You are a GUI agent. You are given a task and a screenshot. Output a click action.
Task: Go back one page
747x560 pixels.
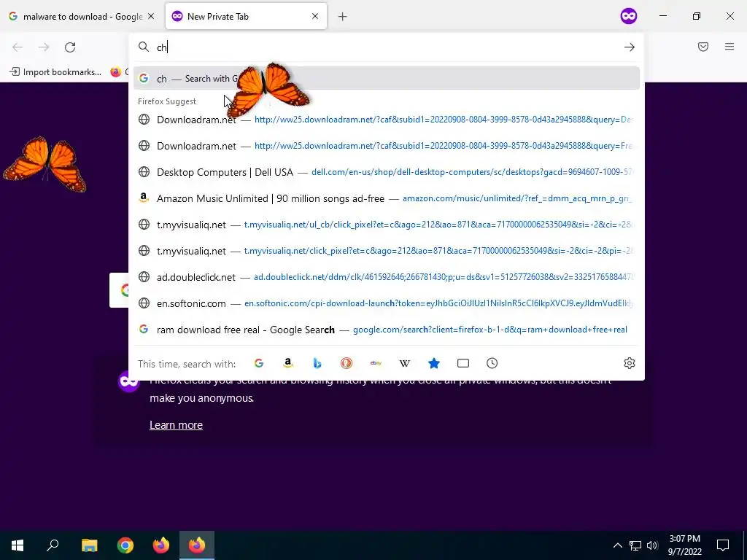[x=18, y=47]
